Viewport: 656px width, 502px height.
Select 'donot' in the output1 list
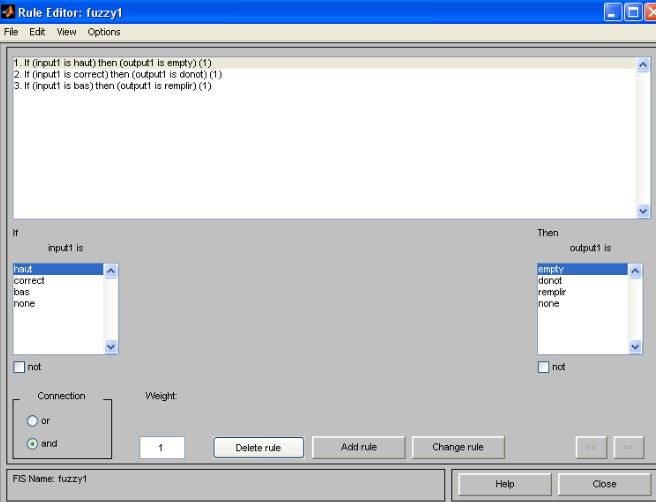[550, 281]
